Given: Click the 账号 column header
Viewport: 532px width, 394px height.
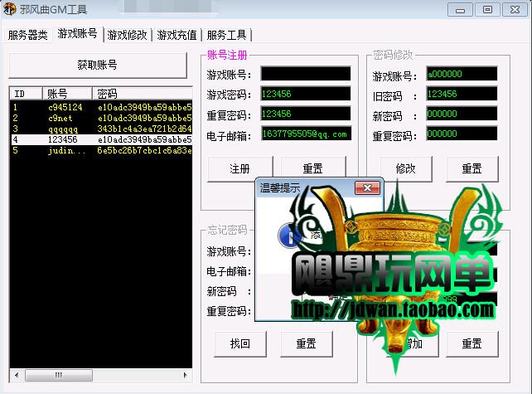Looking at the screenshot, I should pos(58,94).
